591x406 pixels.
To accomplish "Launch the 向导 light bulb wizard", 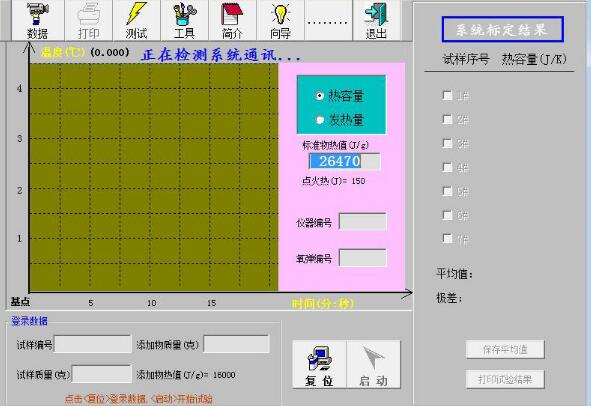I will 280,20.
